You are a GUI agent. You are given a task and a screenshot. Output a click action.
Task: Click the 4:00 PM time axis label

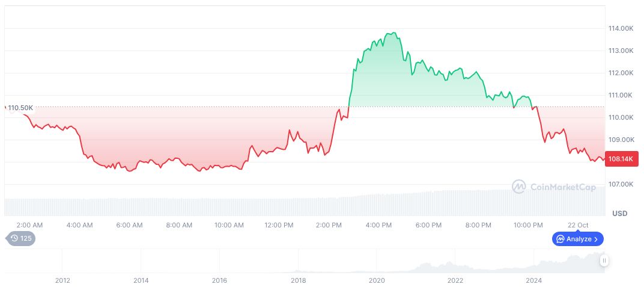pos(379,225)
